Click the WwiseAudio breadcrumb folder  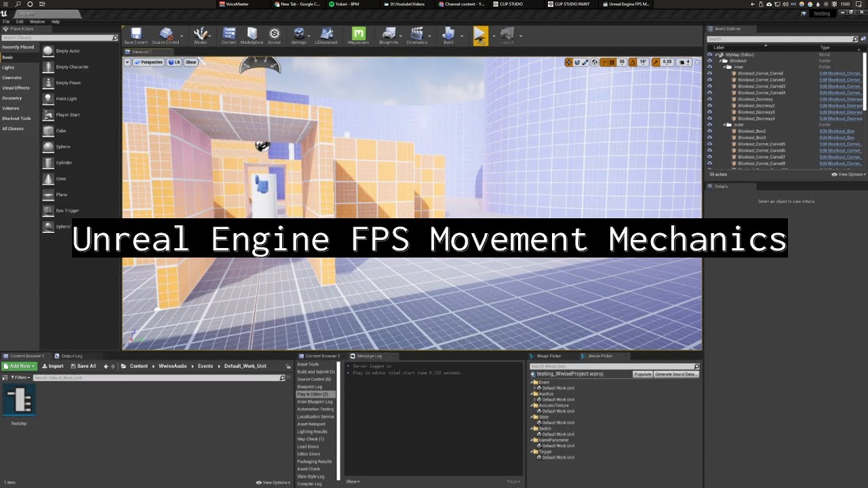click(174, 366)
